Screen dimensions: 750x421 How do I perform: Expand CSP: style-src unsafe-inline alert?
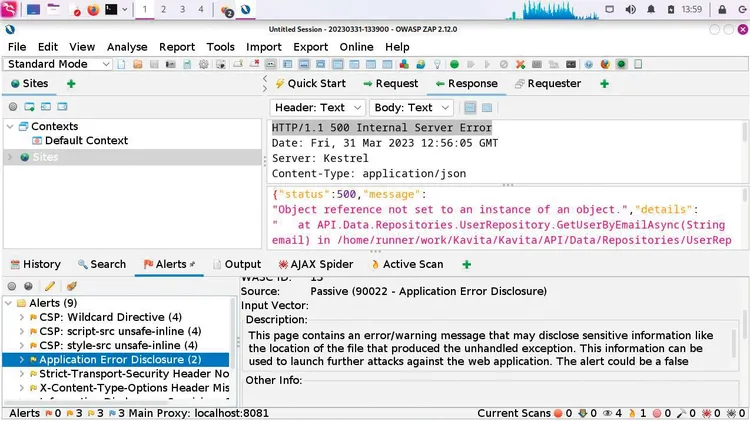tap(22, 345)
